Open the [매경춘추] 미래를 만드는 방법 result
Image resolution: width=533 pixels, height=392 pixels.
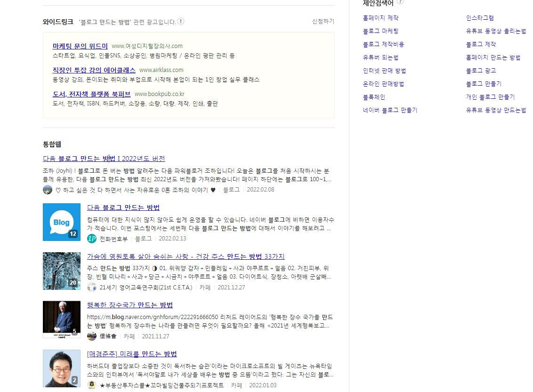tap(132, 354)
